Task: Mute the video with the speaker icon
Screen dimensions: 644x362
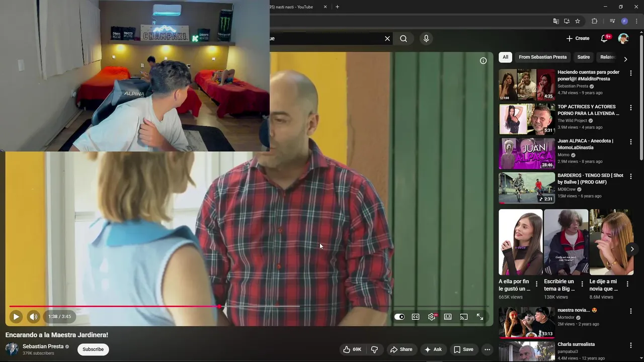Action: 33,317
